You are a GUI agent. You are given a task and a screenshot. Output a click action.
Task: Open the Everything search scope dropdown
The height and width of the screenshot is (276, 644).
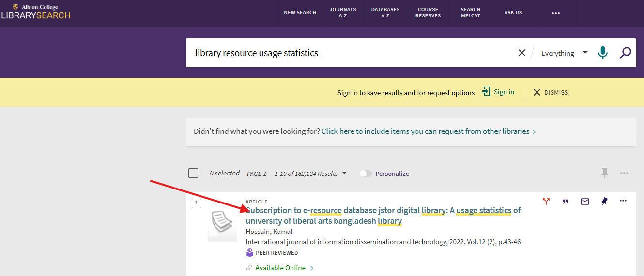pyautogui.click(x=564, y=53)
